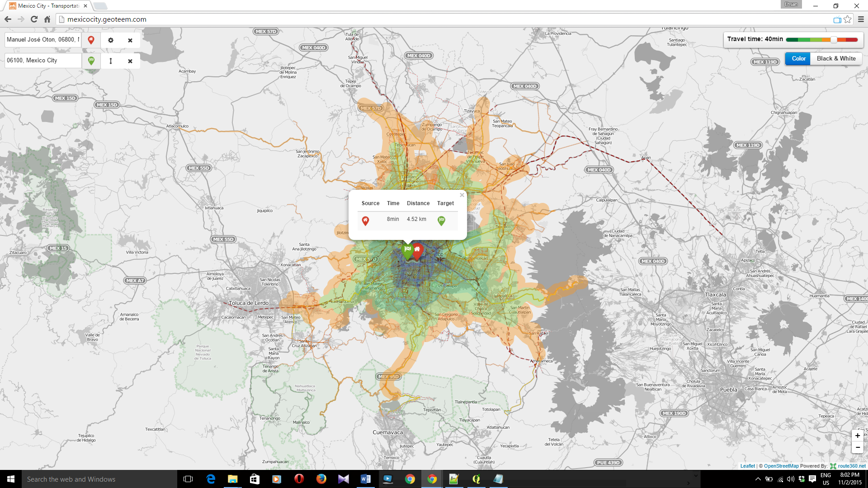Click the green flag marker on map

[407, 251]
